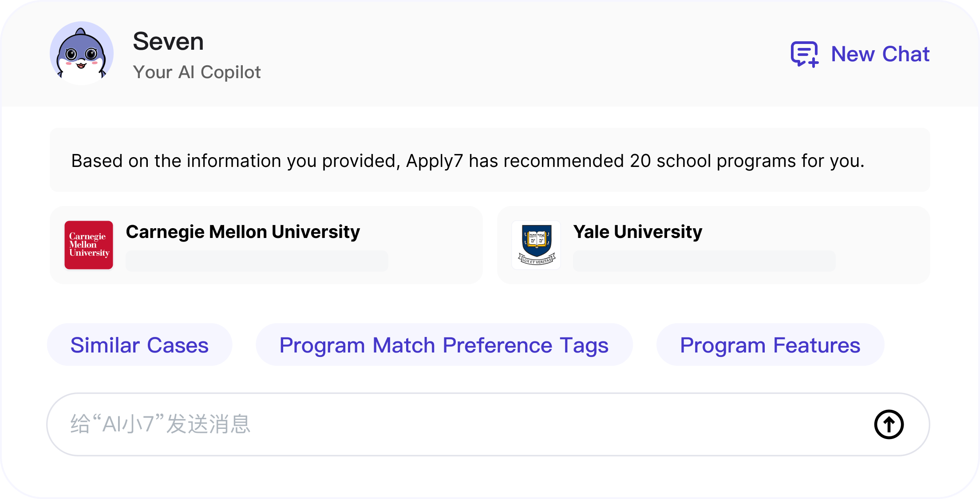Click the "Your AI Copilot" subtitle
980x499 pixels.
coord(197,72)
